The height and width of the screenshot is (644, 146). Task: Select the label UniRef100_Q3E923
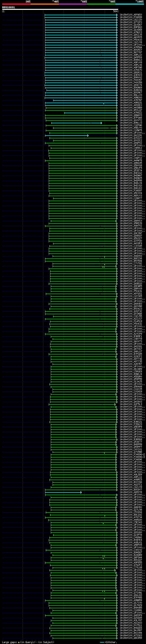(131, 75)
